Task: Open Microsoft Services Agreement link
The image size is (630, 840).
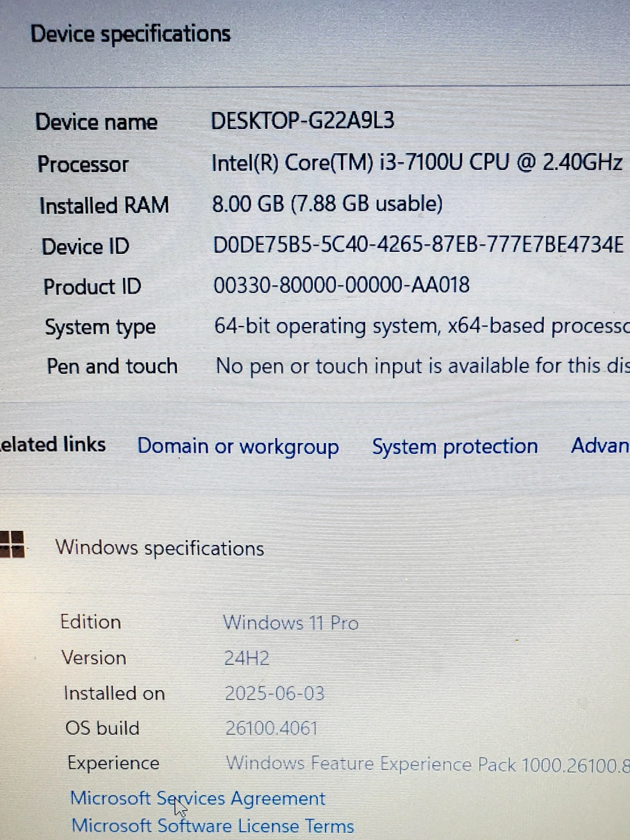Action: point(197,798)
